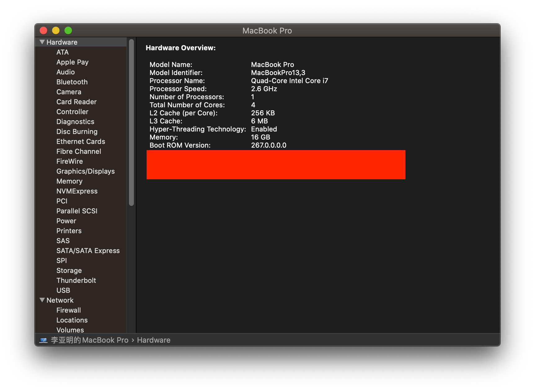This screenshot has height=392, width=535.
Task: Click the yellow minimize window button
Action: (56, 30)
